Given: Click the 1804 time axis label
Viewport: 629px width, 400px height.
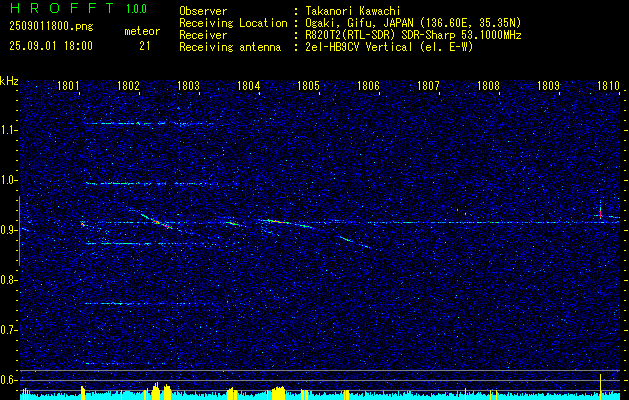Looking at the screenshot, I should coord(248,85).
